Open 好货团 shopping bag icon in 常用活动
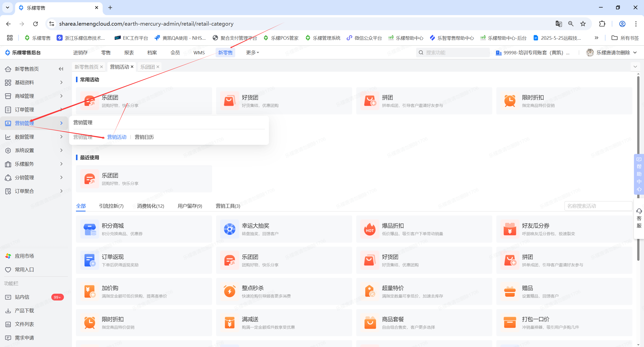644x347 pixels. [229, 101]
